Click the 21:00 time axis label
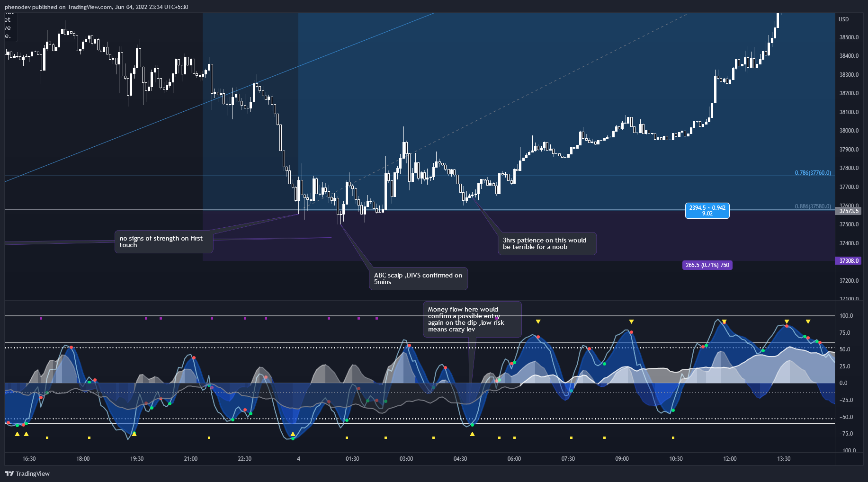868x482 pixels. click(191, 459)
